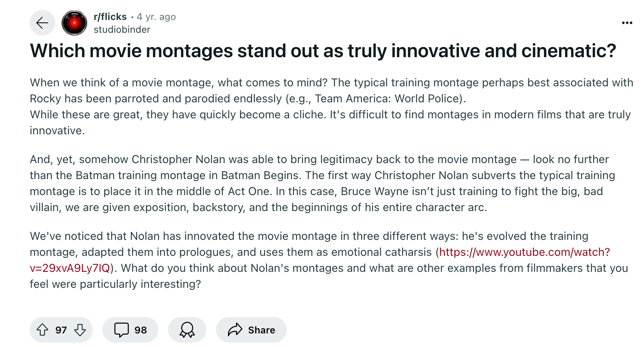Click the post title about movie montages
The width and height of the screenshot is (644, 347).
click(323, 51)
